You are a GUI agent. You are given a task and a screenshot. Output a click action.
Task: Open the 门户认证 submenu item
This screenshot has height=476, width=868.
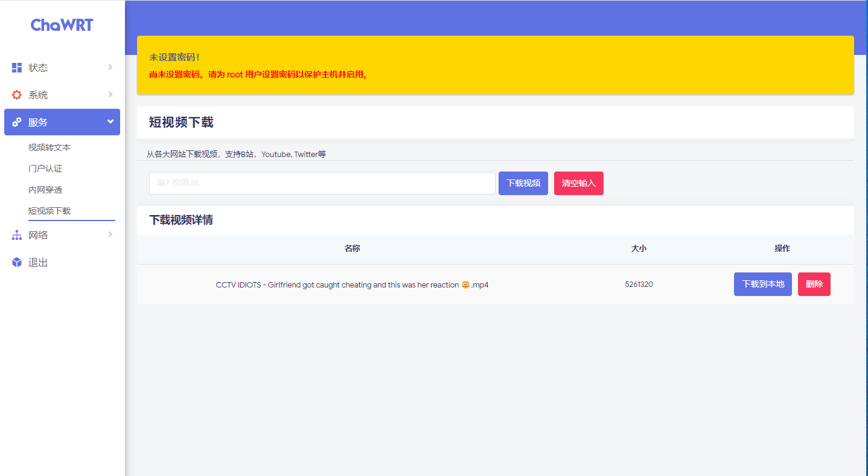point(45,169)
